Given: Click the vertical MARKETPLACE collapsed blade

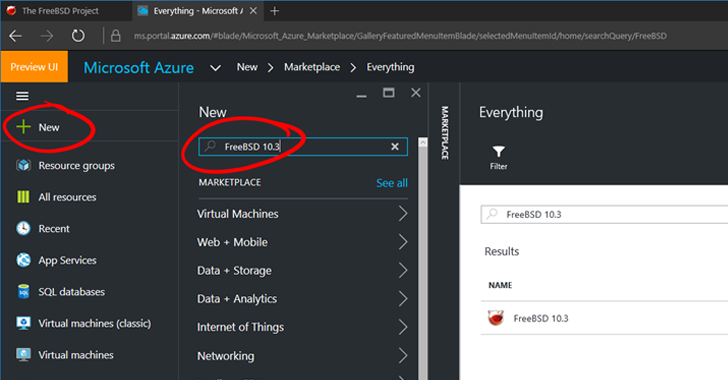Looking at the screenshot, I should click(444, 133).
